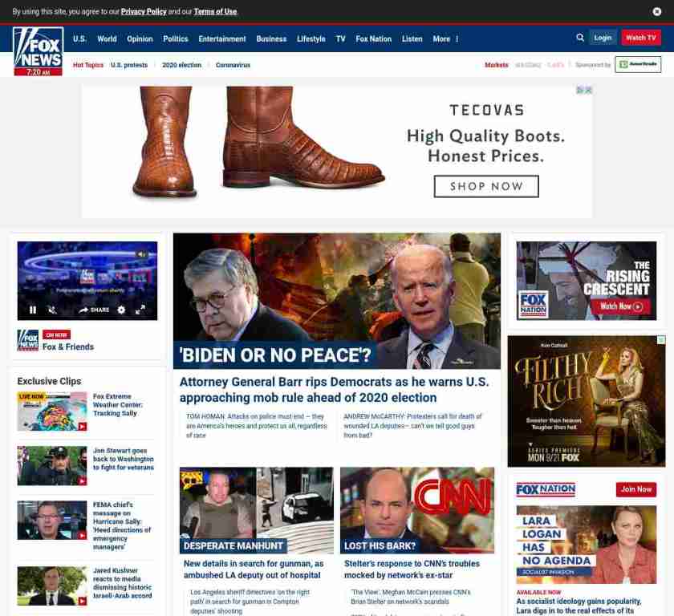Click the Fox News logo

point(38,51)
